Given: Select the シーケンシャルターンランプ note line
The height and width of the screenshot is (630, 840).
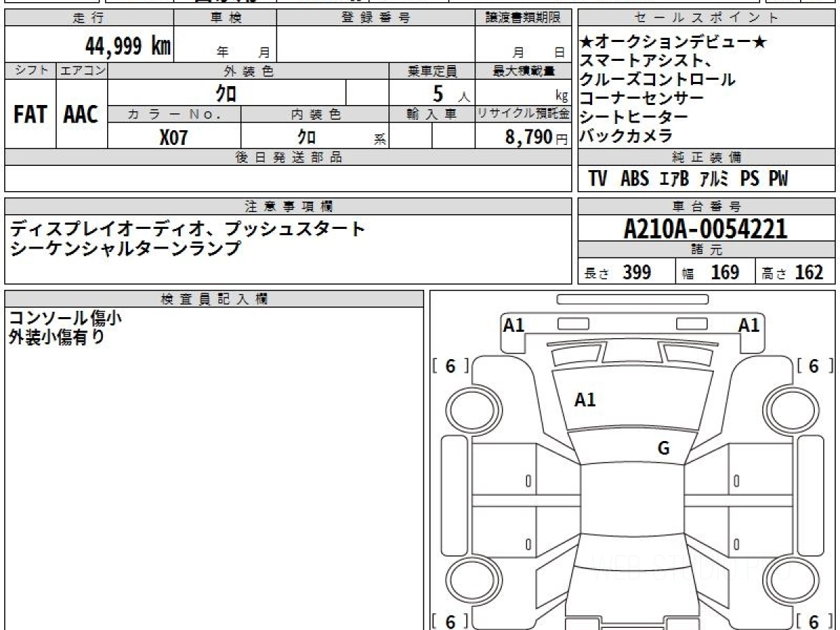Looking at the screenshot, I should tap(125, 248).
